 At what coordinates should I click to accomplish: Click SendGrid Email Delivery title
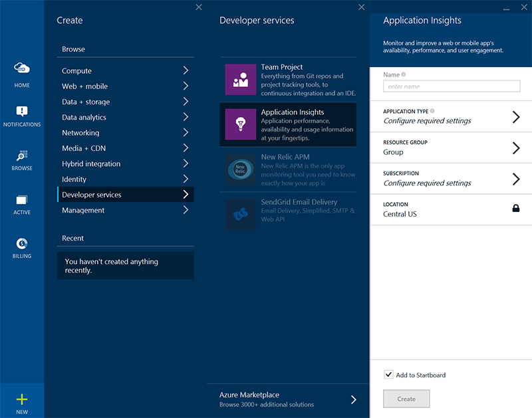(299, 202)
